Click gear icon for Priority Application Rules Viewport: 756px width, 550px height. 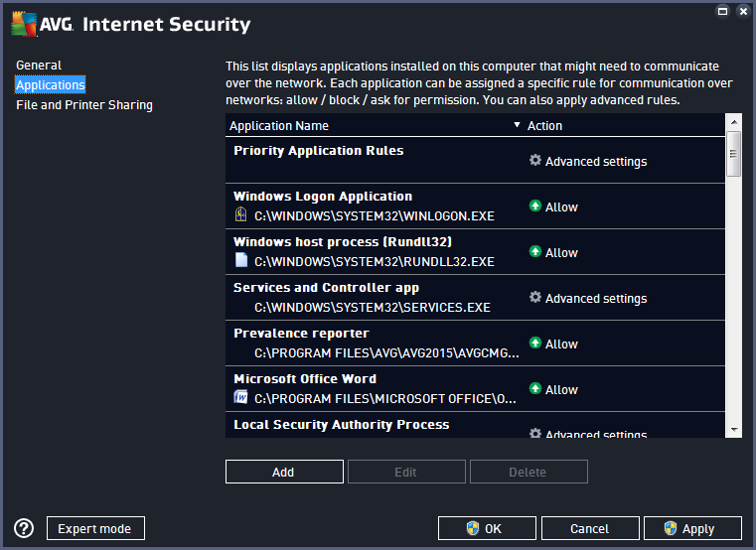535,160
